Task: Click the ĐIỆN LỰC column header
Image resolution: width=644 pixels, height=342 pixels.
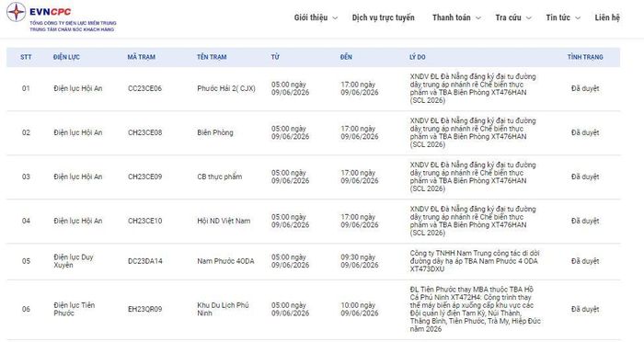Action: pos(66,57)
